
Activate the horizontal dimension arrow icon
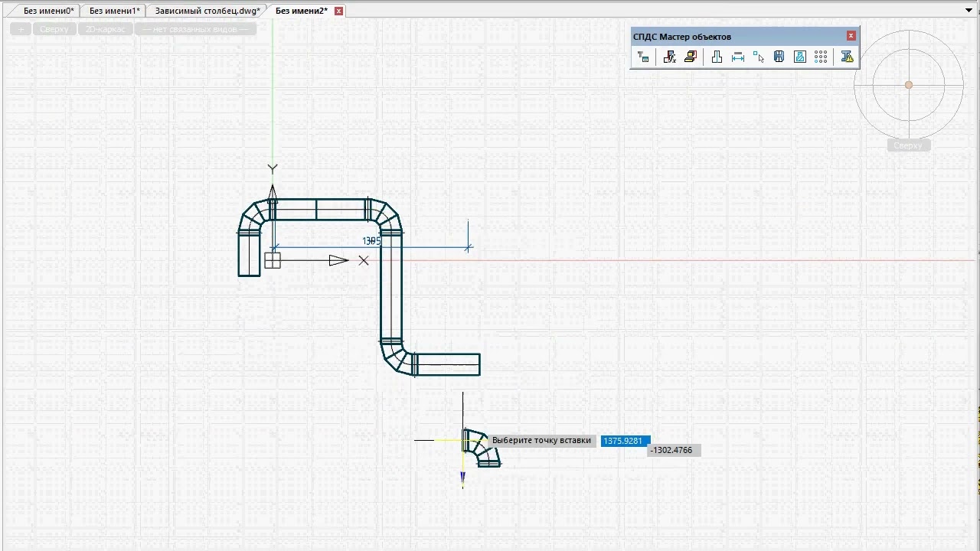(x=738, y=57)
